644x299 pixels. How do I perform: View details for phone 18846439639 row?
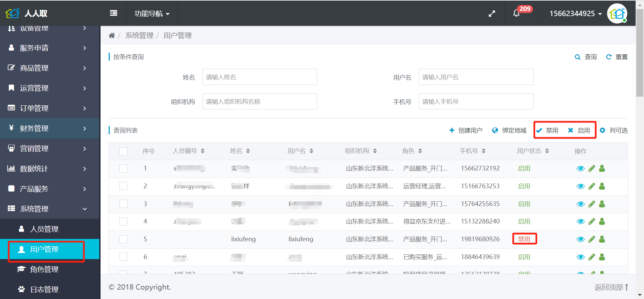point(581,257)
